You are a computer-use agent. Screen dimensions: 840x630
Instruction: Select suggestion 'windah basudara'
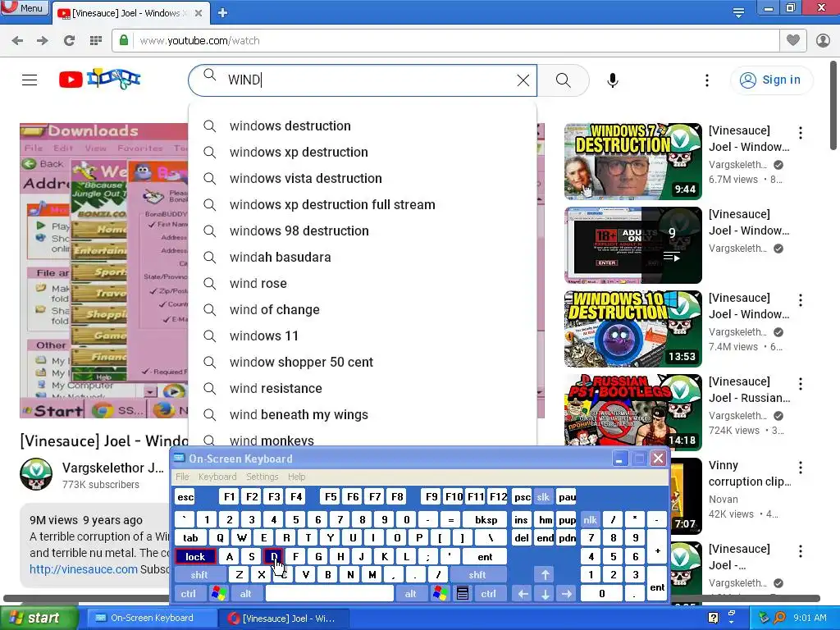(363, 257)
